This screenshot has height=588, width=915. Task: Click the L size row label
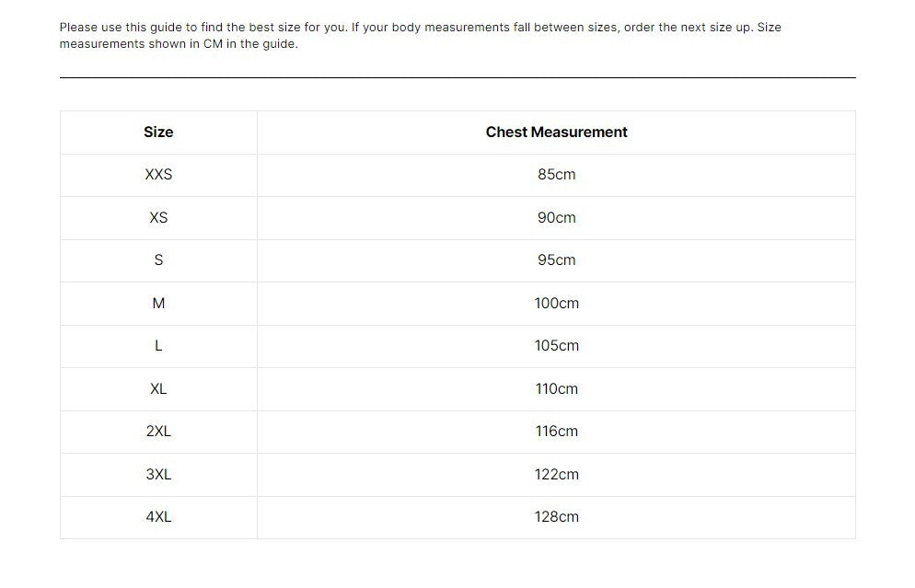pos(158,346)
